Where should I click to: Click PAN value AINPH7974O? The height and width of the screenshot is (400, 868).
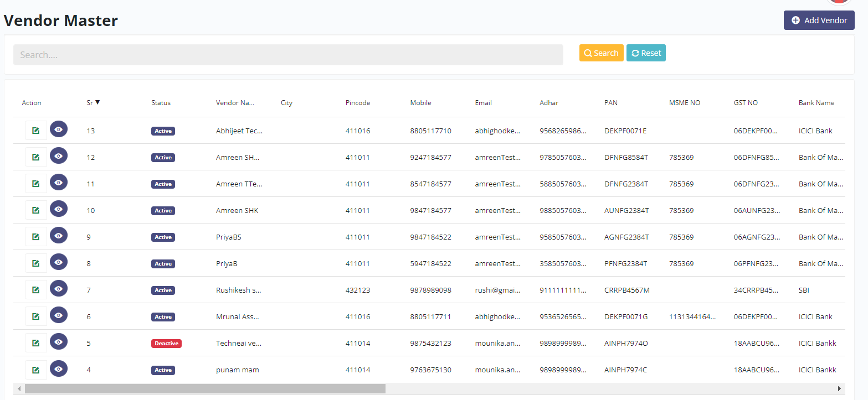[x=626, y=344]
